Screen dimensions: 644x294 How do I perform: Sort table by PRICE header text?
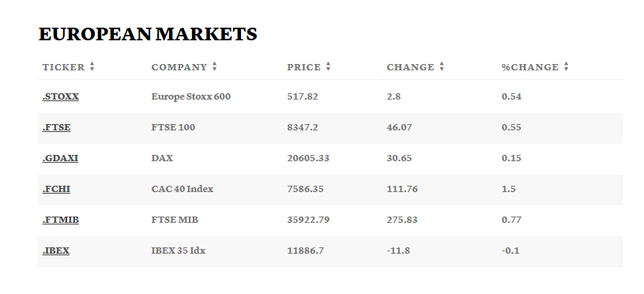(304, 67)
